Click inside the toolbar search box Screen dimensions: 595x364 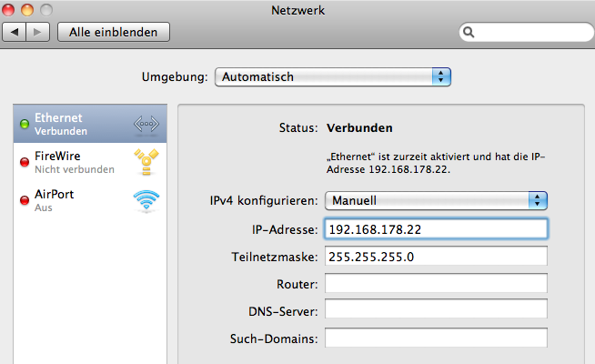(x=528, y=32)
